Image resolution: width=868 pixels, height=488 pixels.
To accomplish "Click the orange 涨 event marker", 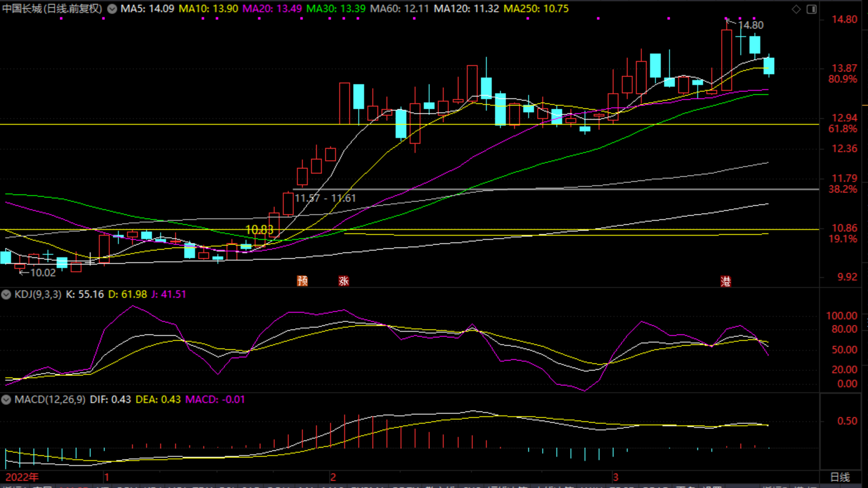I will (x=344, y=281).
